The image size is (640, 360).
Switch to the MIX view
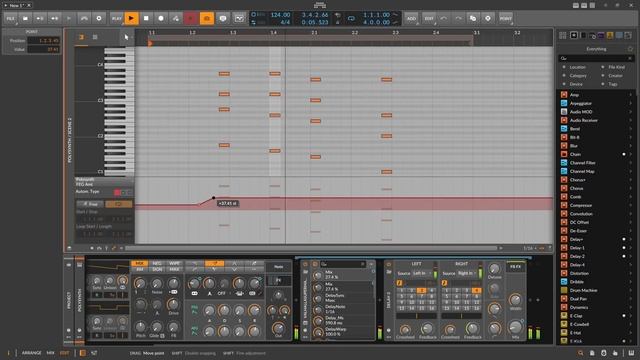pyautogui.click(x=51, y=353)
